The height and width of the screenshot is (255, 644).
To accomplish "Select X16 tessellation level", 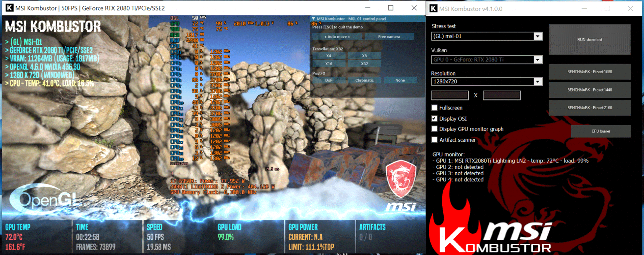I will tap(329, 64).
